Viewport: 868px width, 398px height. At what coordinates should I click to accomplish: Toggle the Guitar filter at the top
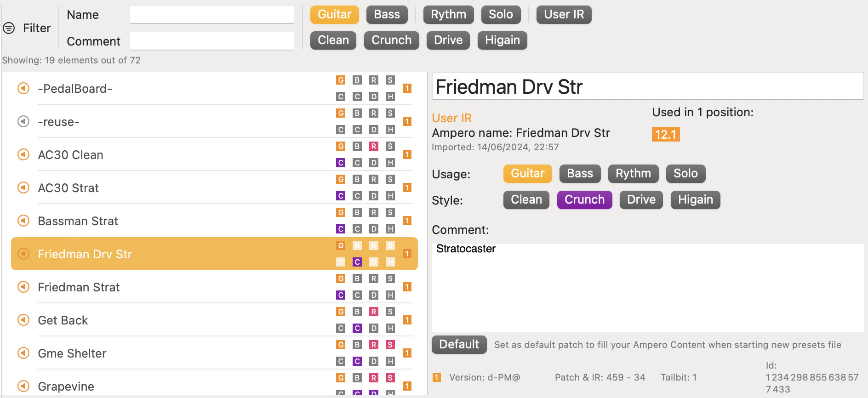[334, 15]
